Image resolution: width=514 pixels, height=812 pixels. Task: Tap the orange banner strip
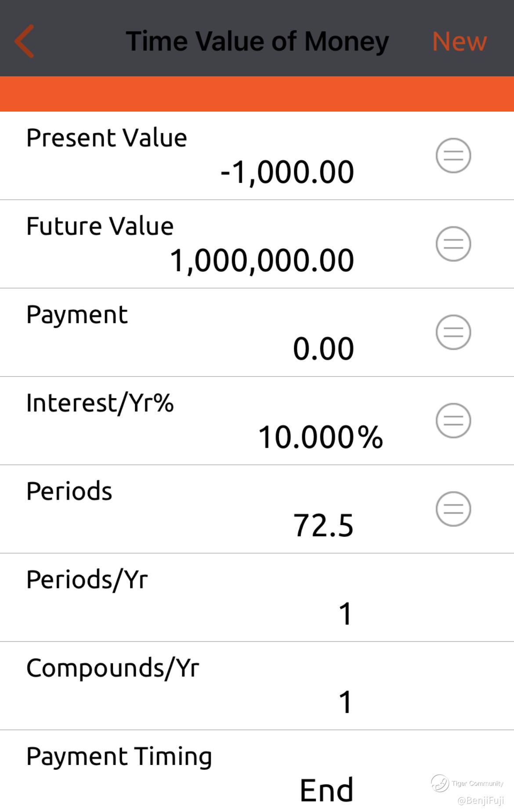tap(257, 94)
